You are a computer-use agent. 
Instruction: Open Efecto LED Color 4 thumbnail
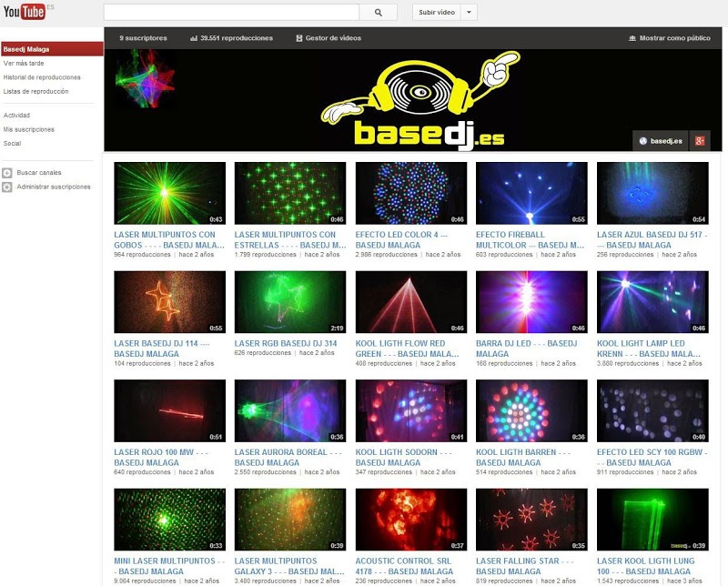click(x=411, y=193)
